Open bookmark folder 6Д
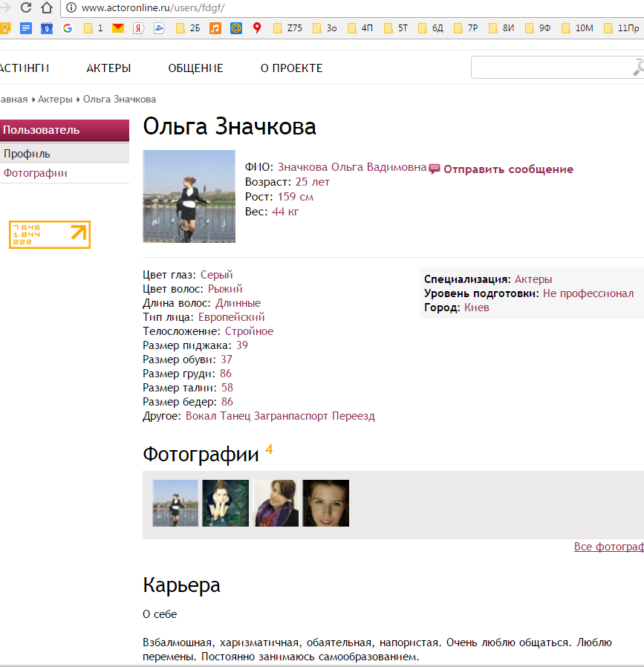The height and width of the screenshot is (667, 644). tap(431, 28)
